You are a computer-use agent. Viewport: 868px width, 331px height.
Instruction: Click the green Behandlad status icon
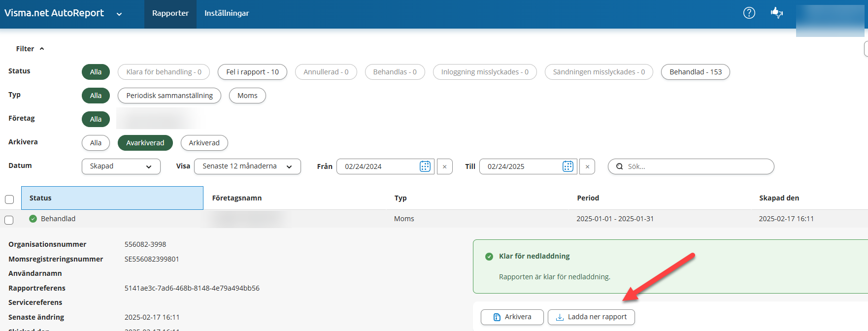[x=33, y=219]
